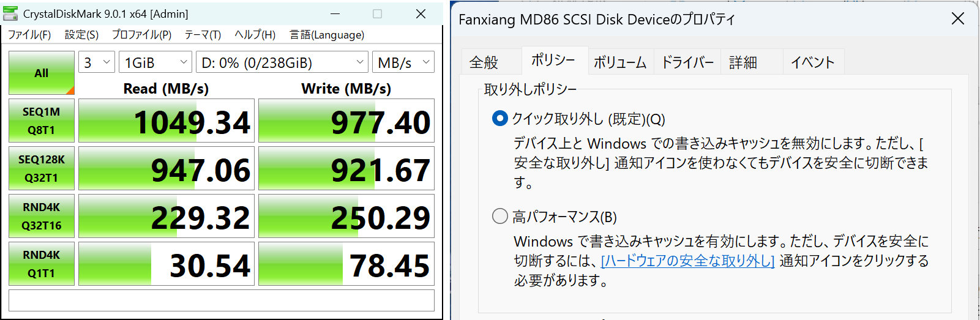Start the SEQ1M Q8T1 test
980x320 pixels.
[41, 121]
